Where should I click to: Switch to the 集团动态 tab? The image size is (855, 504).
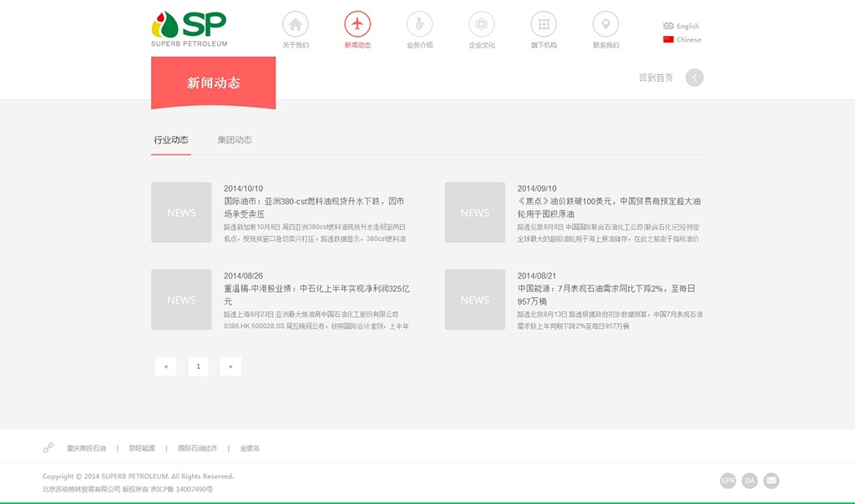[235, 139]
